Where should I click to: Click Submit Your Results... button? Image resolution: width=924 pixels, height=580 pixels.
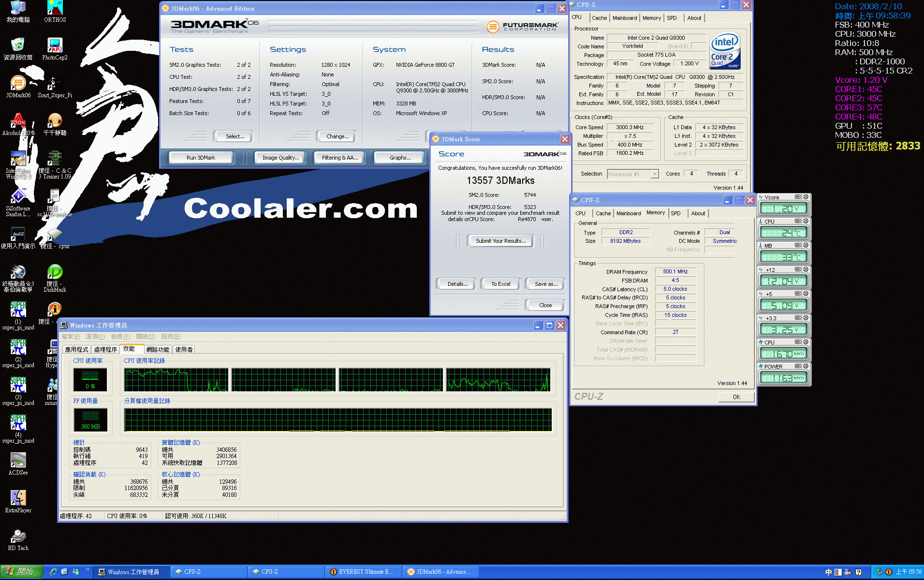tap(500, 241)
